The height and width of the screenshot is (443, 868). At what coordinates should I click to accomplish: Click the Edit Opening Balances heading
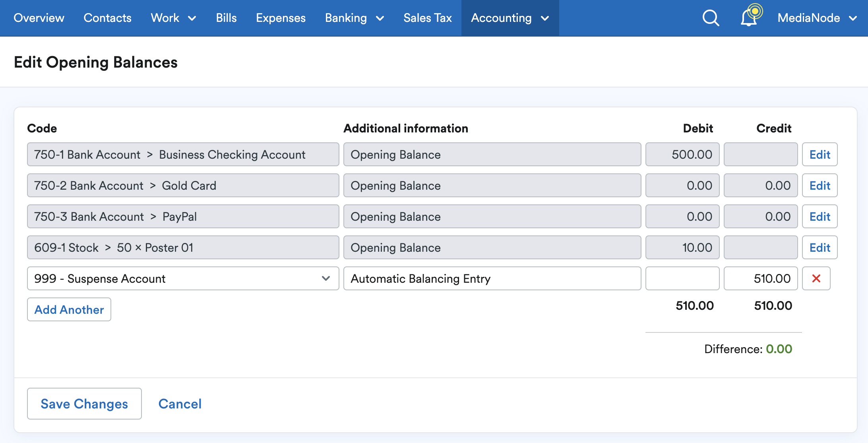click(x=96, y=62)
